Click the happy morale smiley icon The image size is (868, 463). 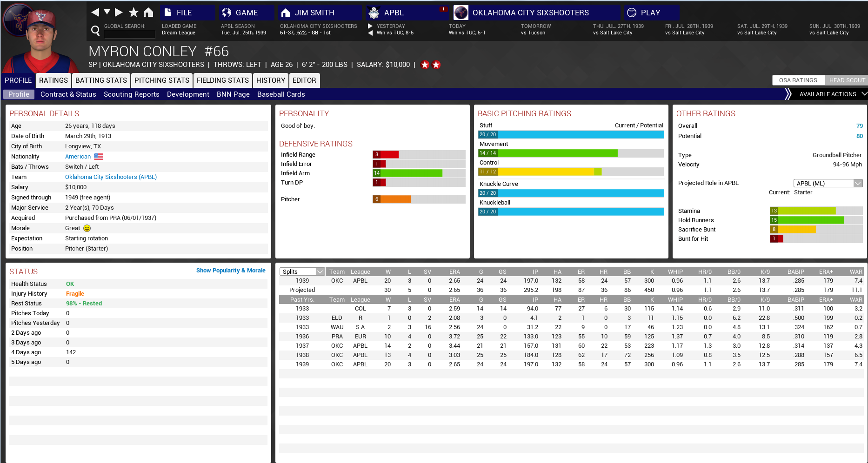pos(87,228)
